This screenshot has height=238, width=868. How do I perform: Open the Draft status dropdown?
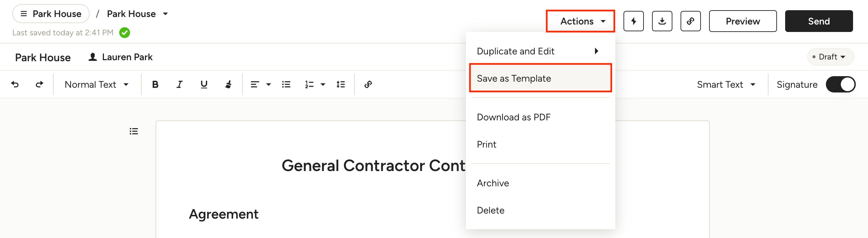click(831, 57)
